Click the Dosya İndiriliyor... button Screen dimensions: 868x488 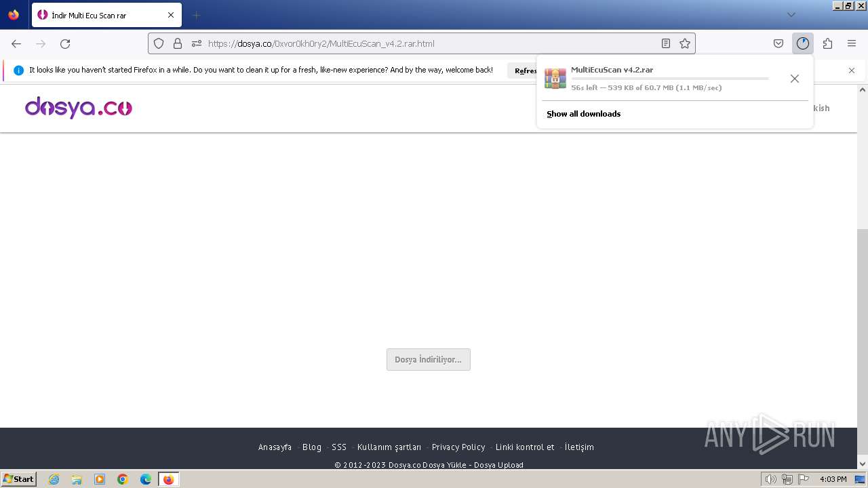429,360
